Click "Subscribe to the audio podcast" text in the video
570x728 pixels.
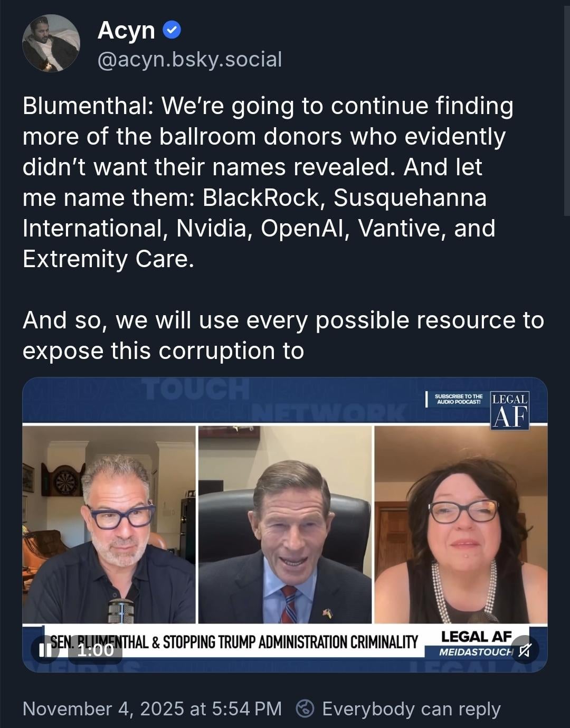pyautogui.click(x=459, y=399)
